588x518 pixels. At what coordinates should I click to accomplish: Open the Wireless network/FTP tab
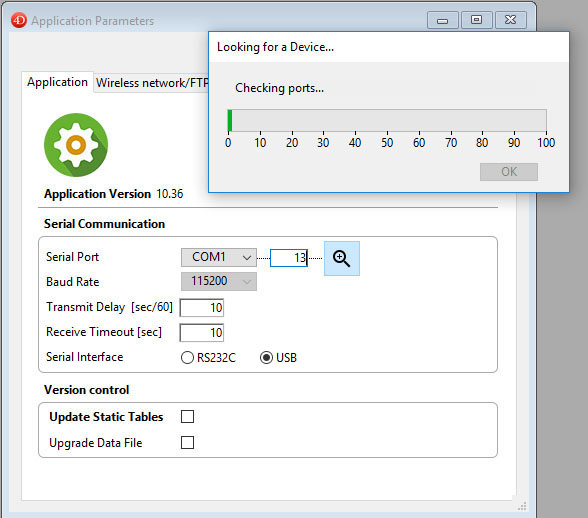click(152, 83)
